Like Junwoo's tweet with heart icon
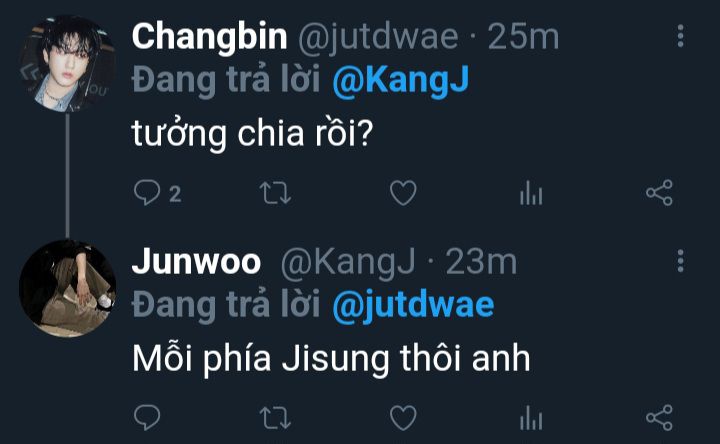The height and width of the screenshot is (444, 720). click(x=403, y=417)
